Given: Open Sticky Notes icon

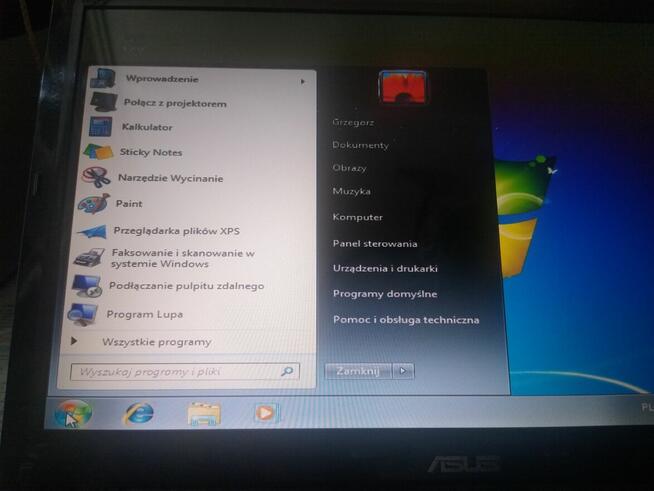Looking at the screenshot, I should [98, 152].
